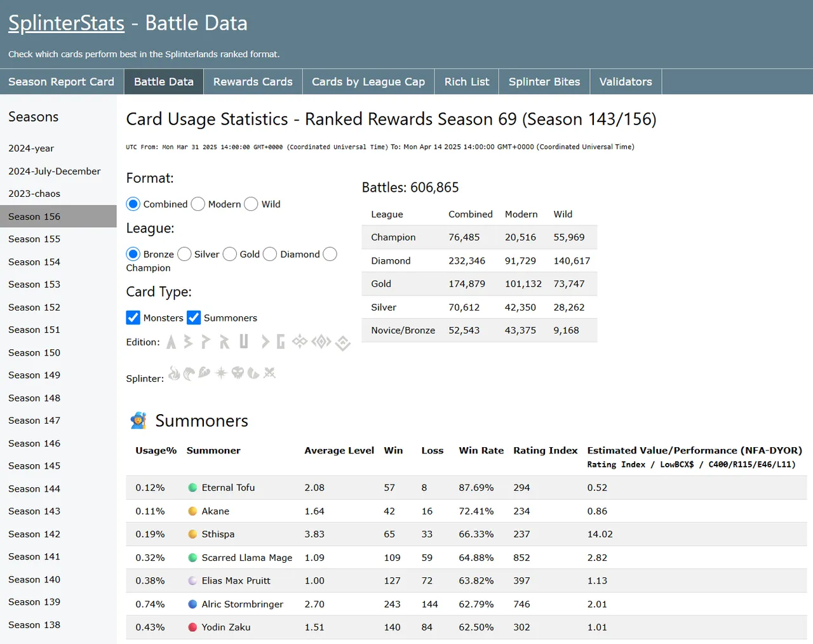Image resolution: width=813 pixels, height=644 pixels.
Task: Filter by the Beta edition icon
Action: pyautogui.click(x=188, y=342)
